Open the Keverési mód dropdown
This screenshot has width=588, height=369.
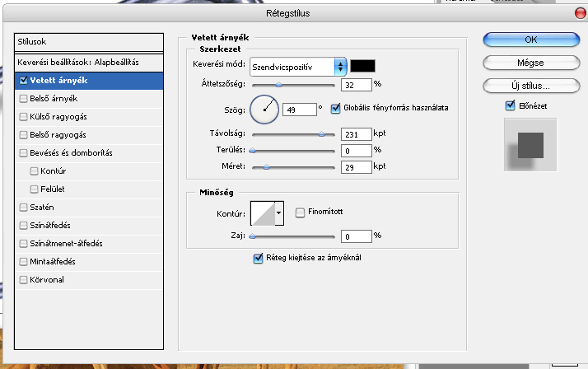tap(298, 67)
